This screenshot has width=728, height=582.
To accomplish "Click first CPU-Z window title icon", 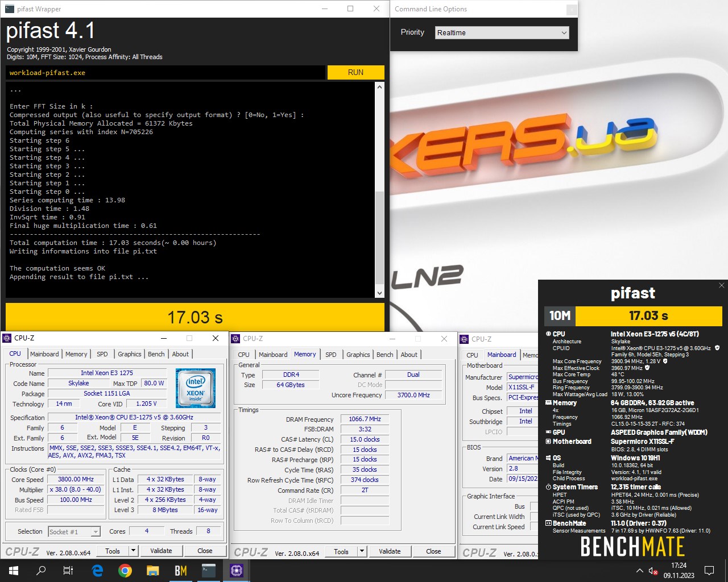I will (x=7, y=338).
